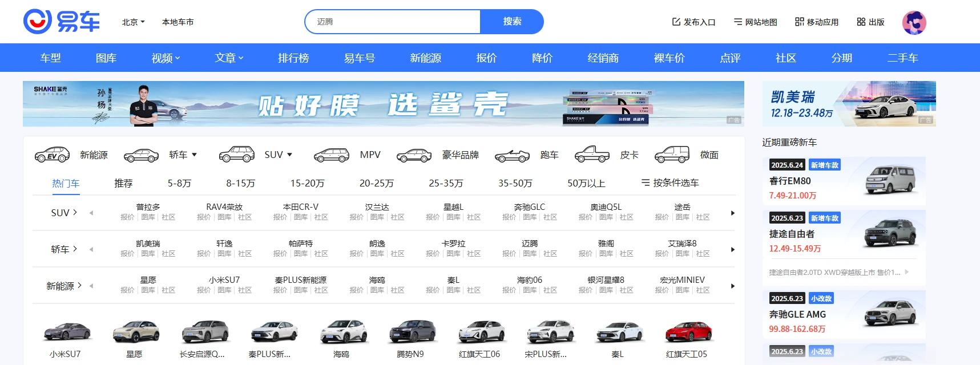
Task: Expand the 轿车 category row chevron
Action: 75,249
